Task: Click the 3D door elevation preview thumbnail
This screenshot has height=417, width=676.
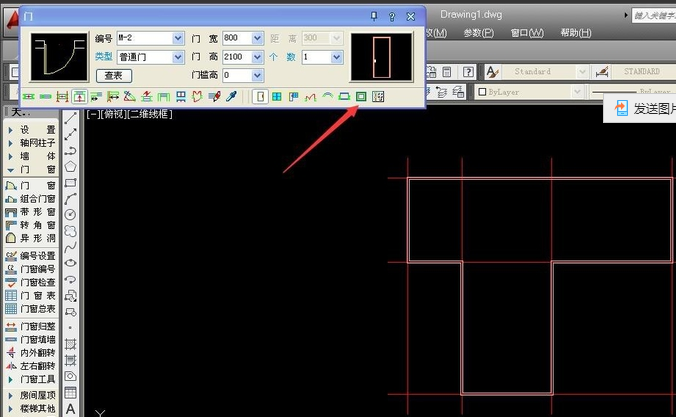Action: [382, 57]
